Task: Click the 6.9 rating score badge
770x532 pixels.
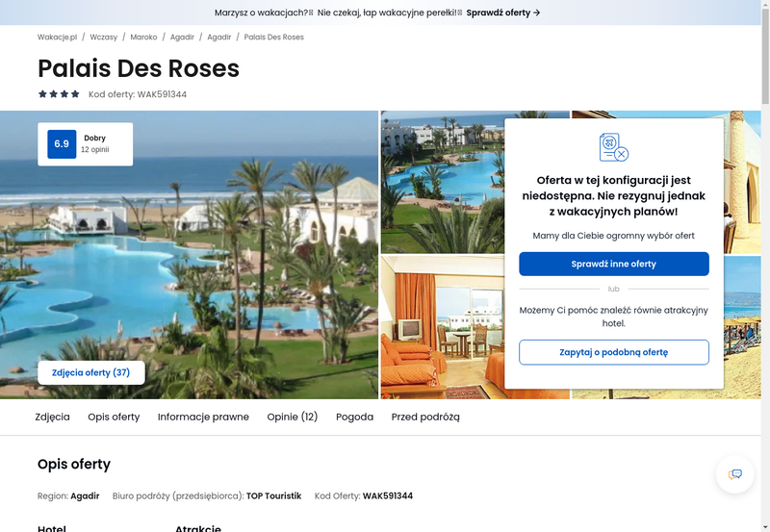Action: pyautogui.click(x=62, y=143)
